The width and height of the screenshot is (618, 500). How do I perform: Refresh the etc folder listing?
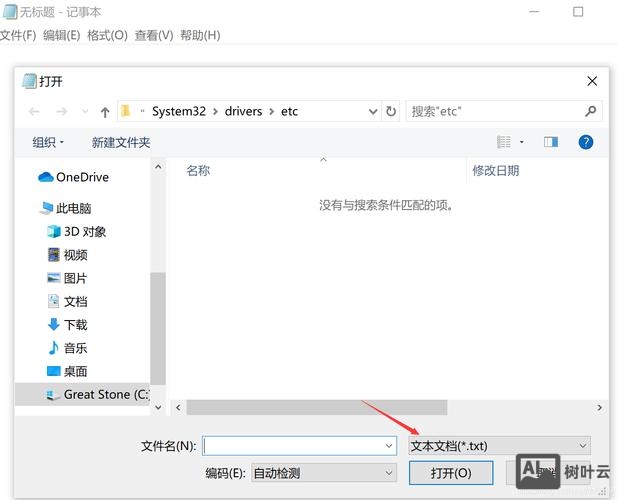coord(391,112)
